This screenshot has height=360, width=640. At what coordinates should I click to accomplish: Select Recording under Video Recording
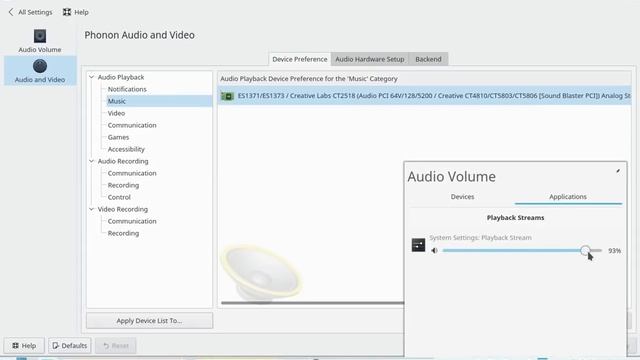tap(123, 233)
